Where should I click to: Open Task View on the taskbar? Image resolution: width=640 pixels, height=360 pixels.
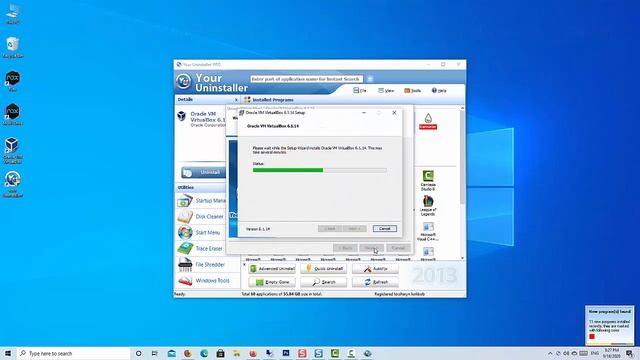tap(155, 353)
